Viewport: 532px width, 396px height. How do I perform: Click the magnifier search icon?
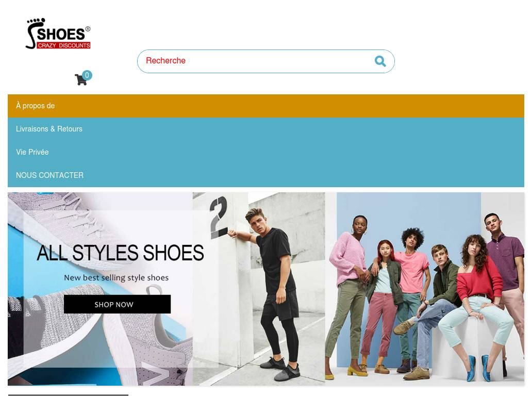[x=380, y=61]
